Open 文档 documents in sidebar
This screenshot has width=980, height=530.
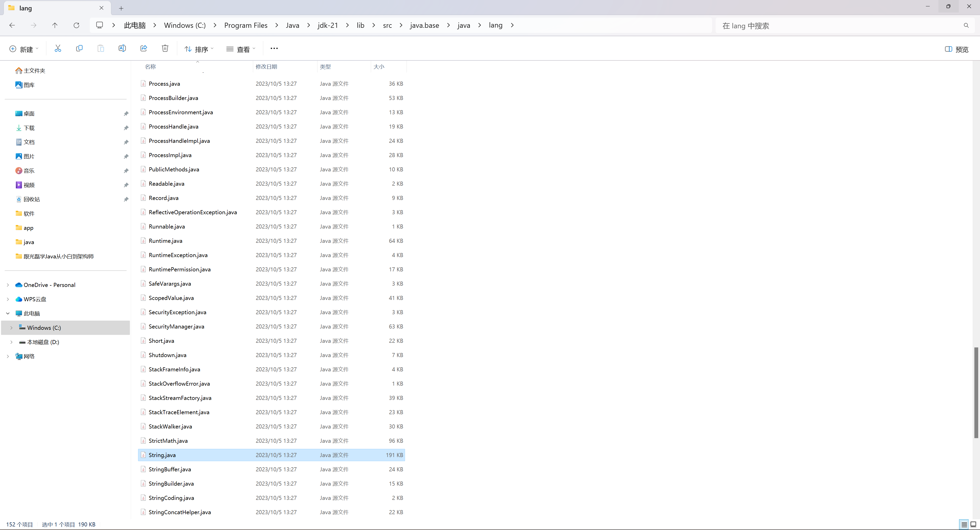[x=25, y=142]
